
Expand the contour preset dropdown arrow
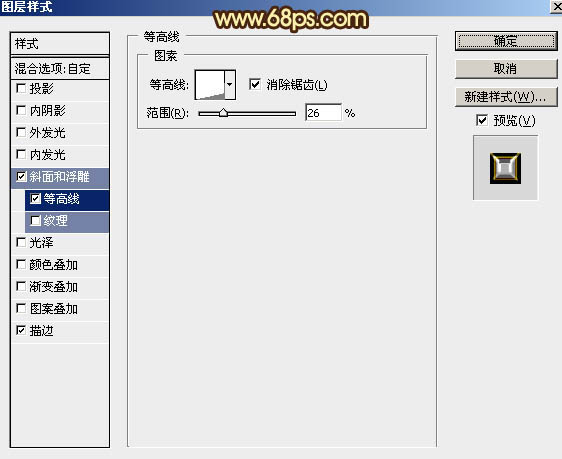pyautogui.click(x=230, y=85)
